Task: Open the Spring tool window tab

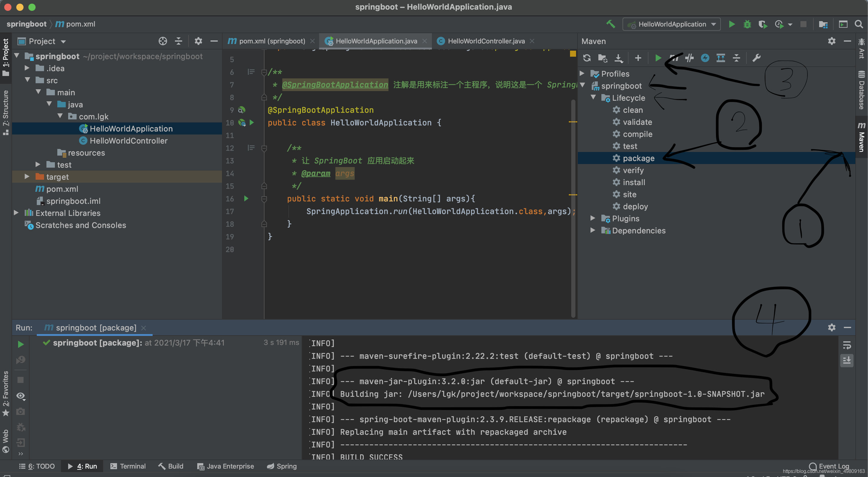Action: click(x=282, y=466)
